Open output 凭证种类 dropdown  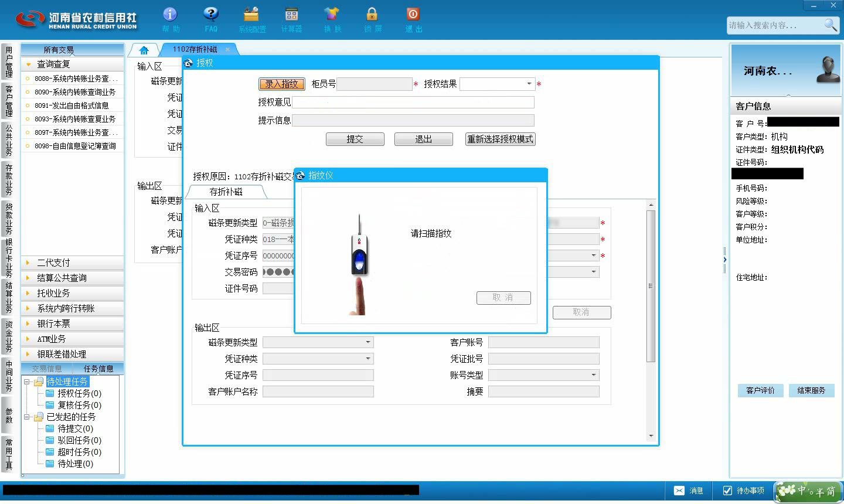click(367, 359)
